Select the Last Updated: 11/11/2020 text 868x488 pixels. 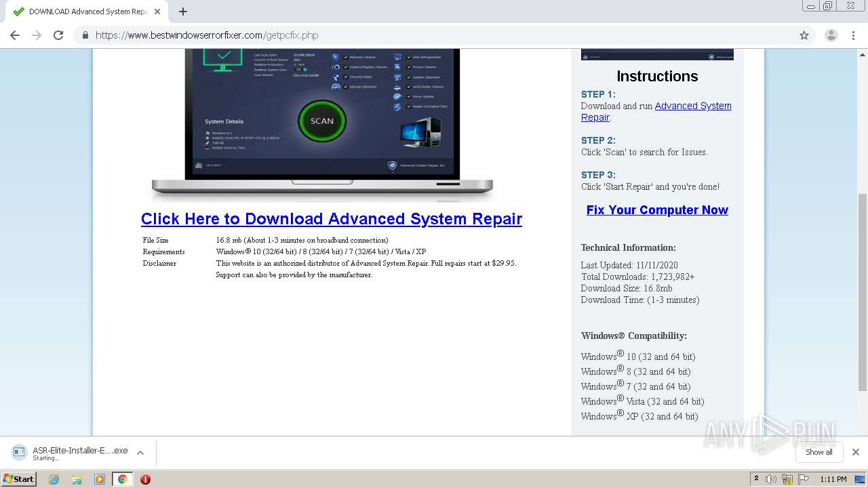pyautogui.click(x=629, y=265)
